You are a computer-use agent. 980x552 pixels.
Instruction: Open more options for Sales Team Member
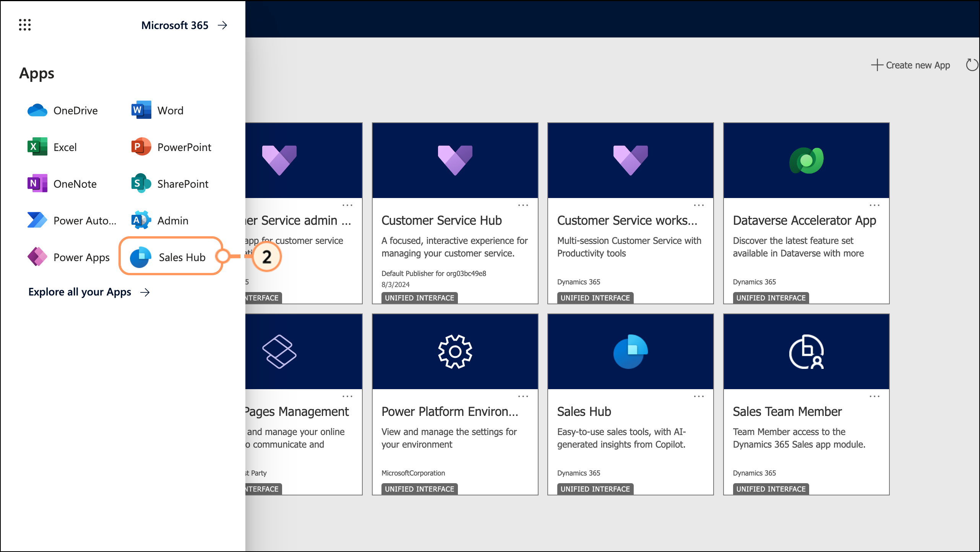875,396
